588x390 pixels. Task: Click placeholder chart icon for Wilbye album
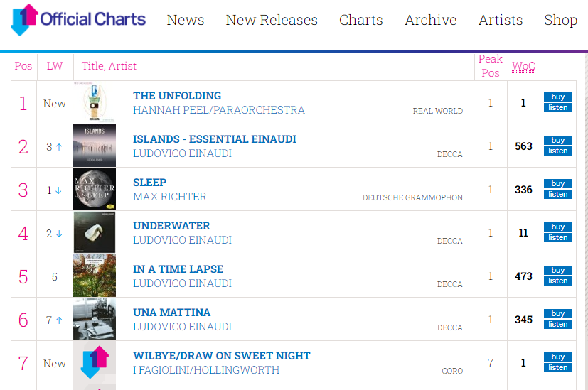pos(95,362)
